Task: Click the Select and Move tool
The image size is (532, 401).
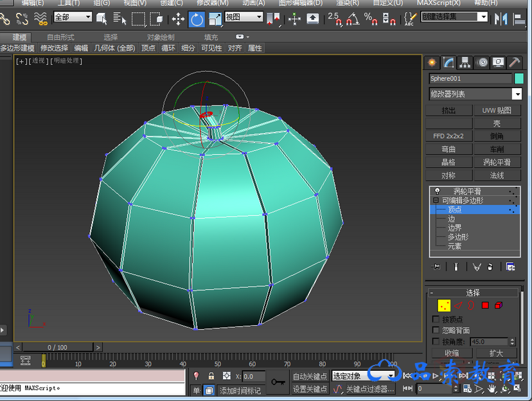Action: coord(178,19)
